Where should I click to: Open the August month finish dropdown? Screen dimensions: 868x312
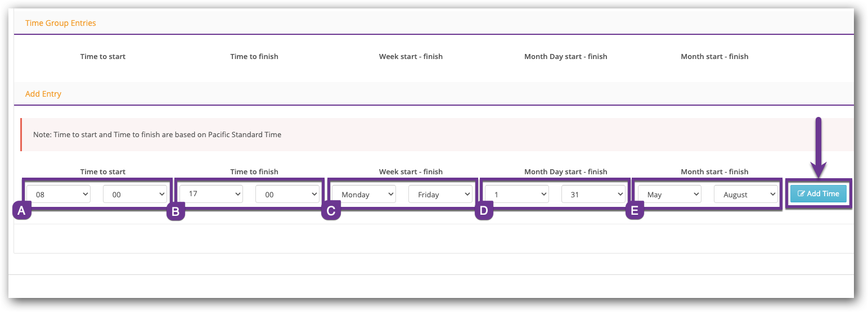click(746, 194)
